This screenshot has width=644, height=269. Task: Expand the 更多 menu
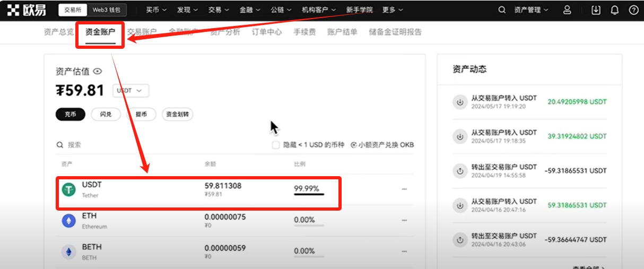393,10
